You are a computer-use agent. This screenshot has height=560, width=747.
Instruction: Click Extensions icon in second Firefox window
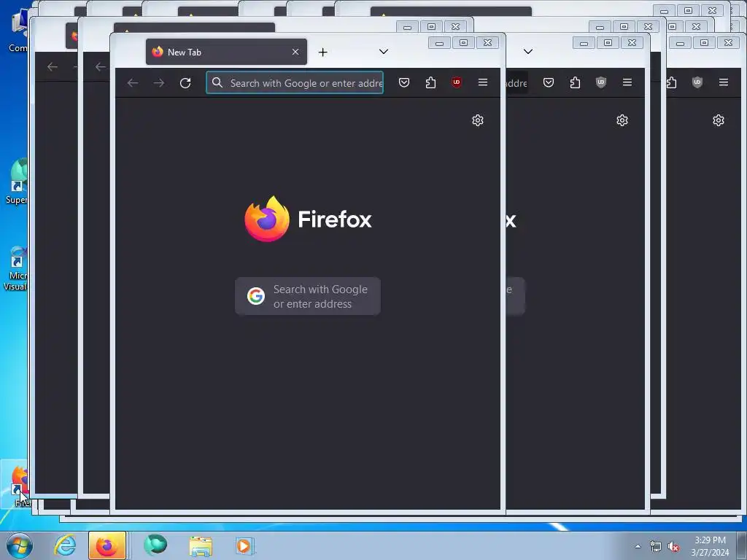(x=575, y=82)
